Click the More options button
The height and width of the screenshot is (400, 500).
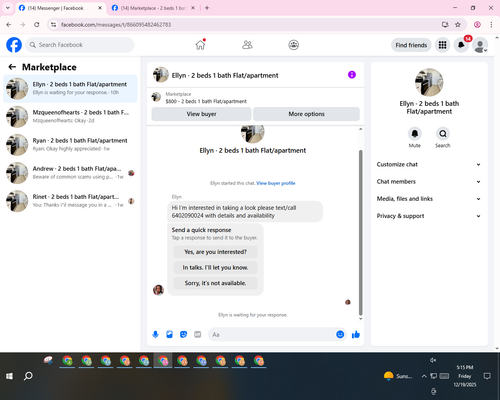(x=306, y=114)
